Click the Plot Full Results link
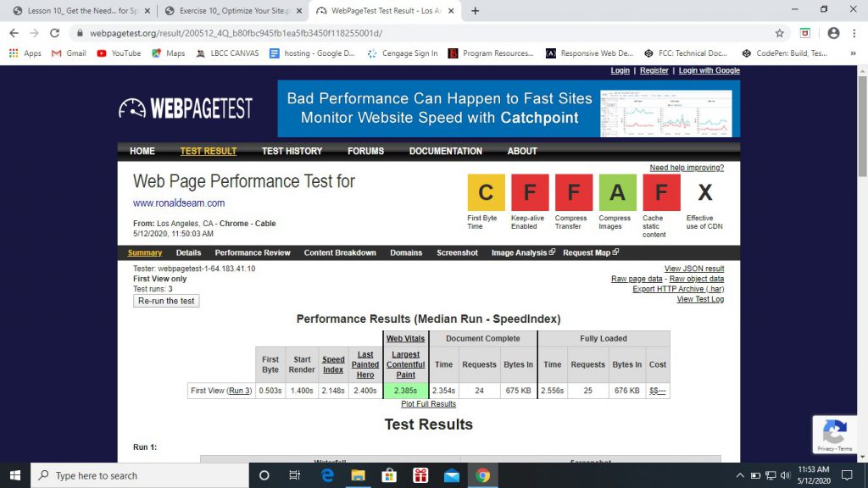Image resolution: width=868 pixels, height=488 pixels. pyautogui.click(x=428, y=404)
